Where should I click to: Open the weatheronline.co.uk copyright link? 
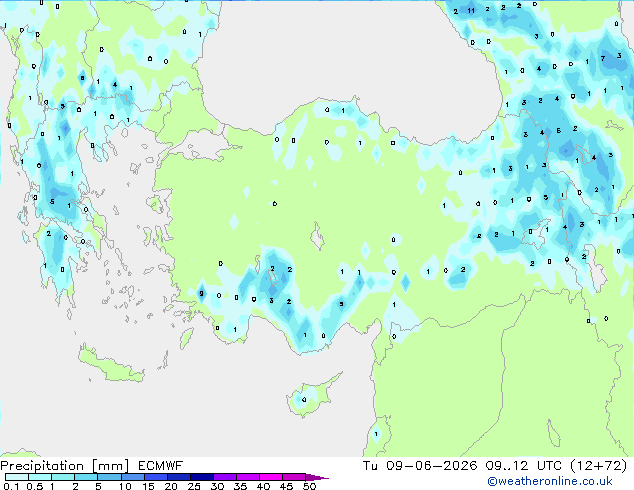coord(549,481)
